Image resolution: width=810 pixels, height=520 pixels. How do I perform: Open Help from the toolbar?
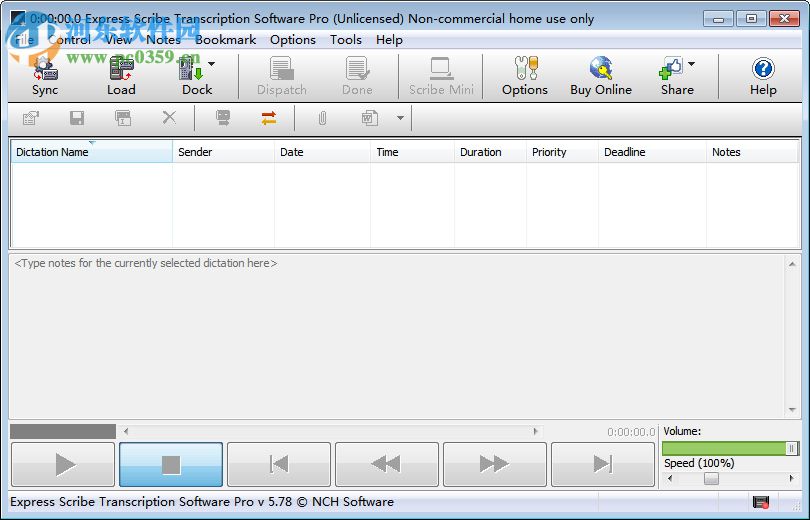click(763, 75)
